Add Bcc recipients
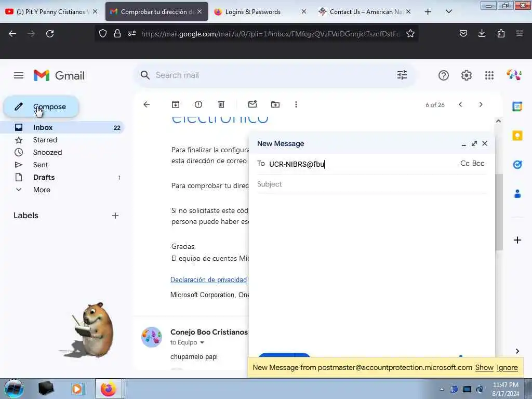 (x=478, y=164)
